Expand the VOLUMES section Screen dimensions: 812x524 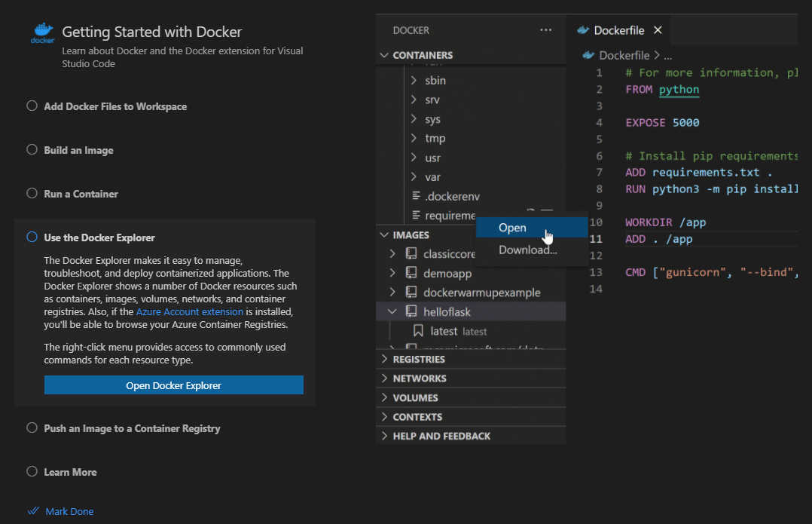[x=383, y=397]
